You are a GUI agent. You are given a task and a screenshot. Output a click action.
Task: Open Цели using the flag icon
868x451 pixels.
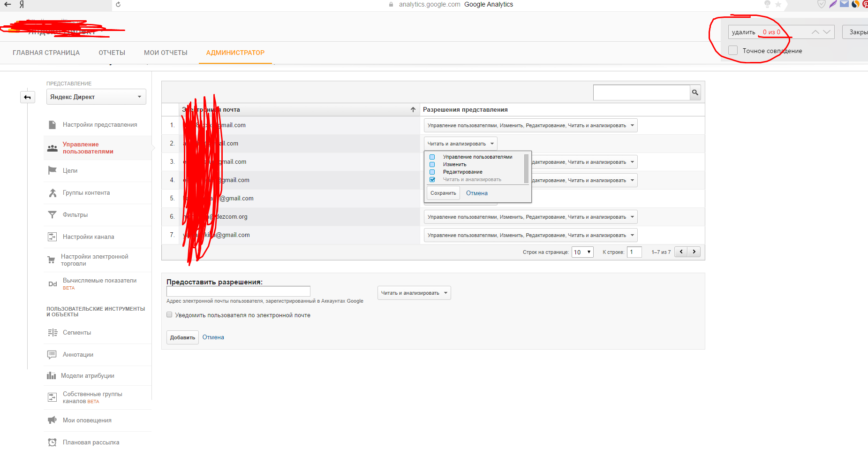[x=53, y=170]
